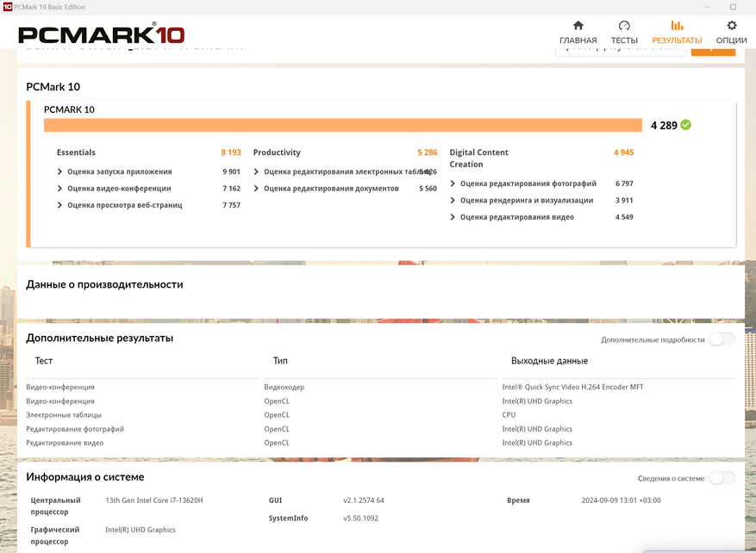Viewport: 756px width, 553px height.
Task: Maximize the PCMark 10 window
Action: coord(733,7)
